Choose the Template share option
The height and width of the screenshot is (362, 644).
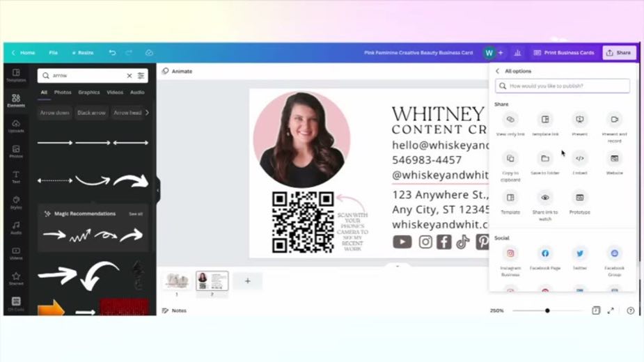pyautogui.click(x=510, y=203)
